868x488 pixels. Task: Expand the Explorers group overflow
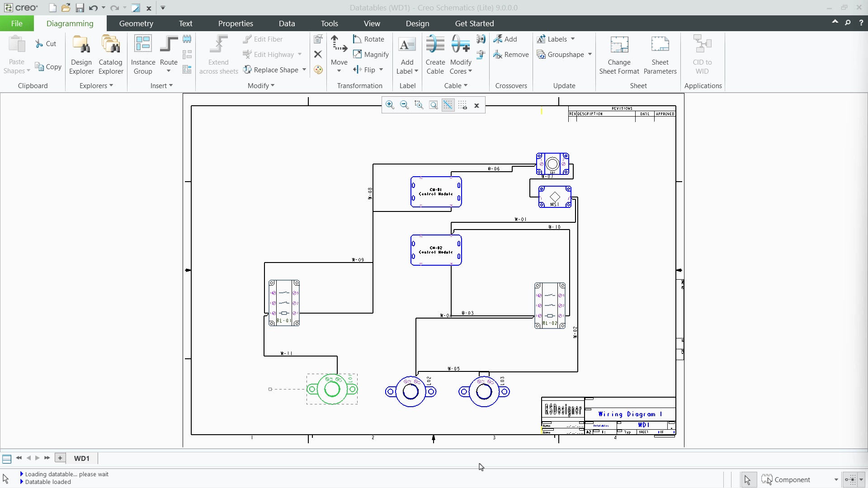(96, 86)
